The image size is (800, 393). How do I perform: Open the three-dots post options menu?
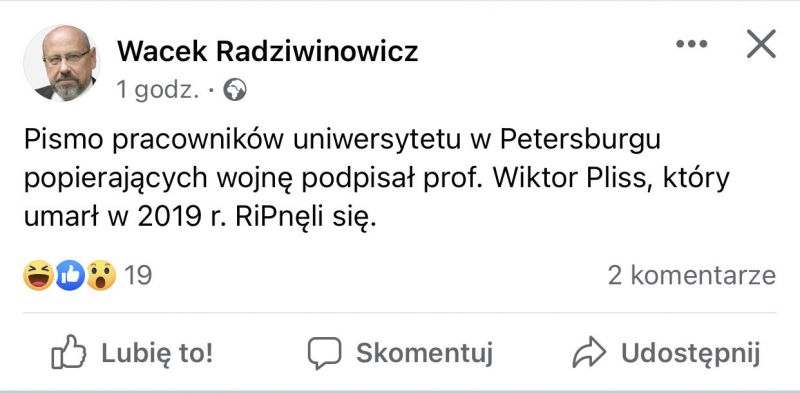[691, 44]
